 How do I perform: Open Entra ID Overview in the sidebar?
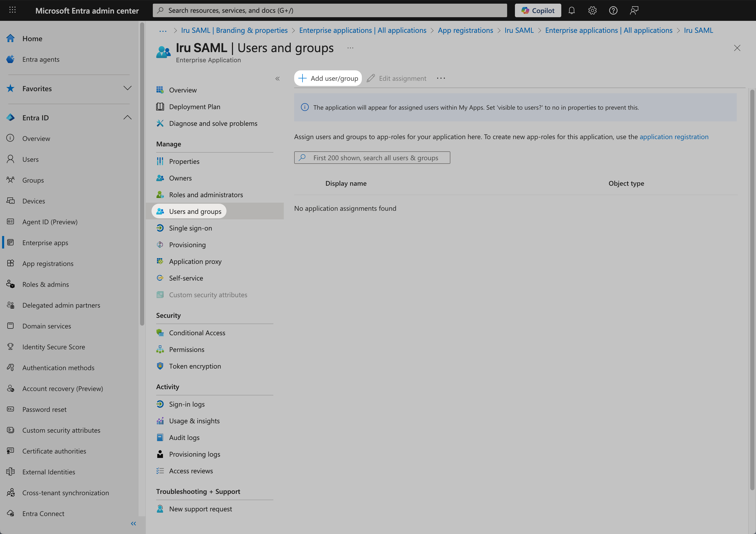pyautogui.click(x=36, y=138)
